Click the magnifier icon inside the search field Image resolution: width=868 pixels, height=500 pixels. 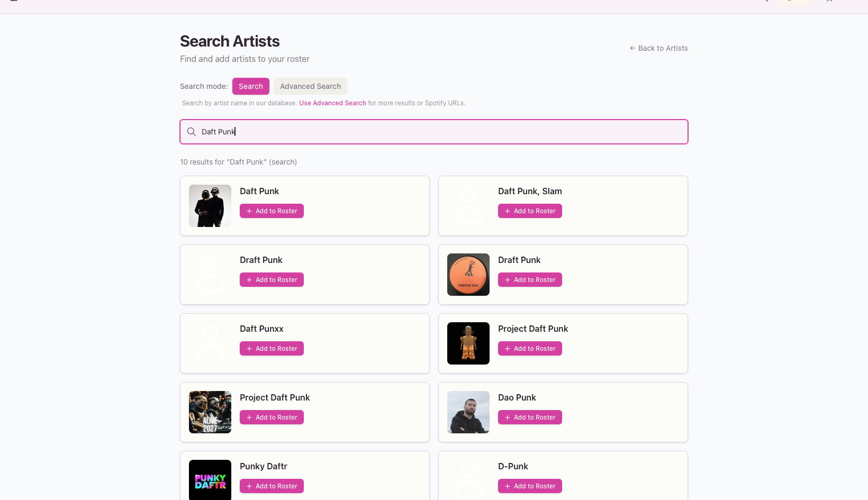pyautogui.click(x=192, y=131)
